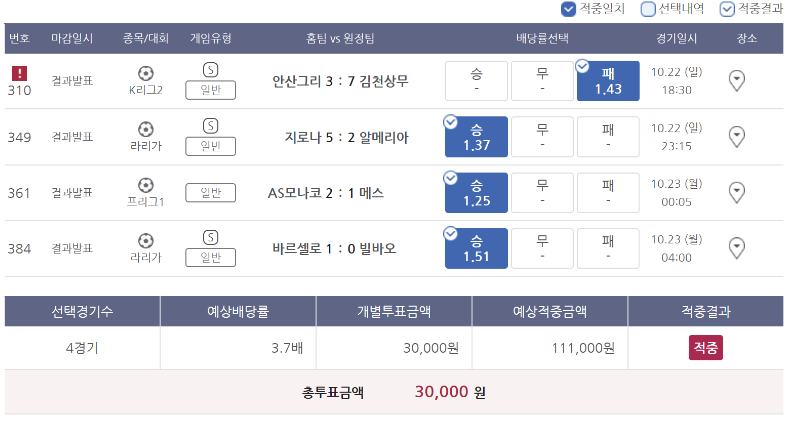Screen dimensions: 790x422
Task: Open venue pin icon for the AS모나코 match
Action: pyautogui.click(x=737, y=192)
